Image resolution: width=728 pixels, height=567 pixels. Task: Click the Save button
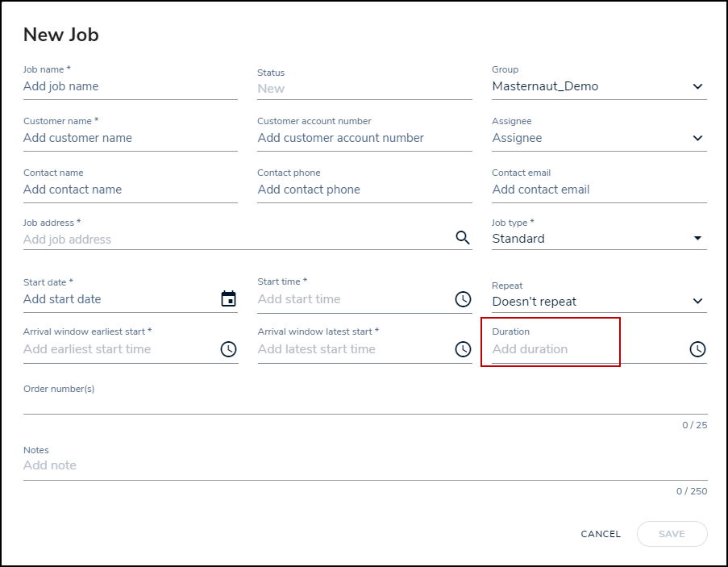click(672, 534)
